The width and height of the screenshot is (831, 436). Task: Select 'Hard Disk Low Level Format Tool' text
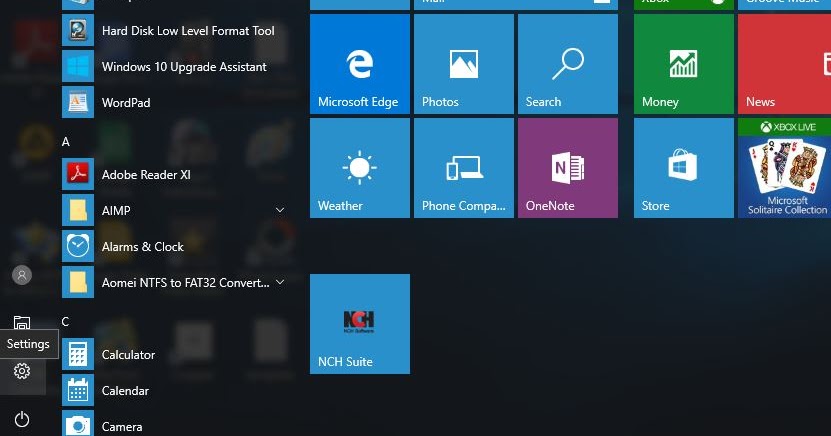click(188, 31)
